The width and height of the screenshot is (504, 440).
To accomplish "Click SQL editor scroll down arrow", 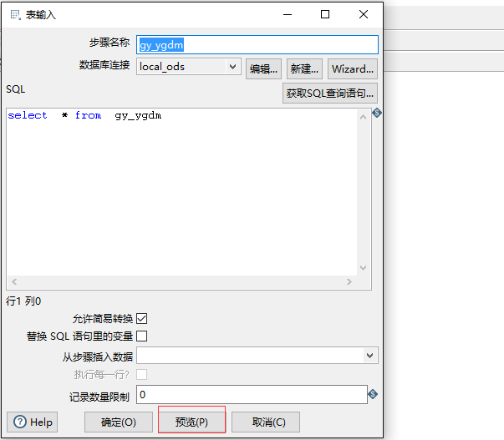I will tap(364, 267).
